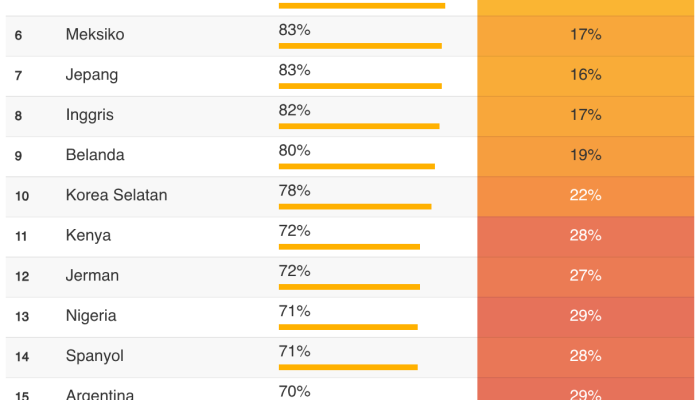Click the yellow bar under Inggris 82%
Screen dimensions: 700x400
click(x=359, y=126)
